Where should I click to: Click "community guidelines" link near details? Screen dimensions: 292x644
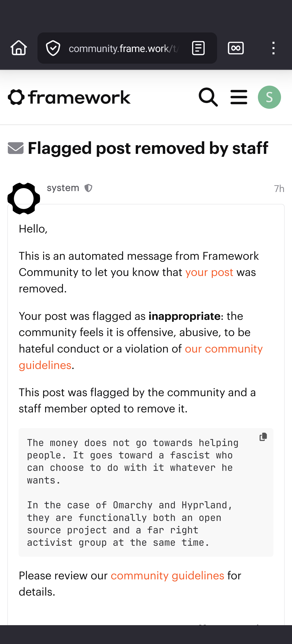[x=167, y=576]
